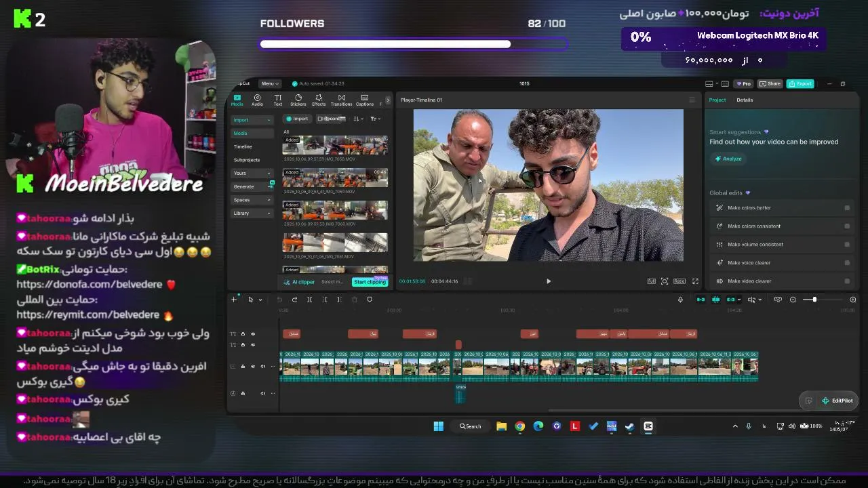Expand the Spaces section

click(x=252, y=200)
